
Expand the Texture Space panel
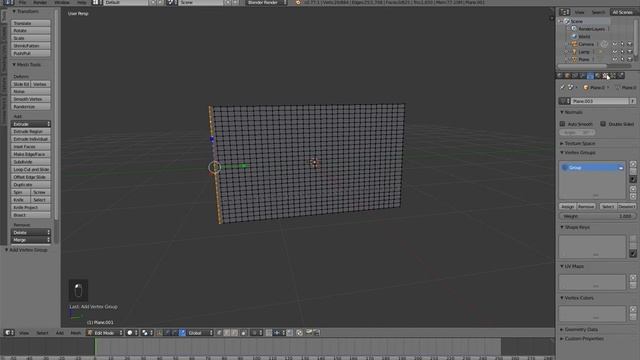pyautogui.click(x=578, y=143)
